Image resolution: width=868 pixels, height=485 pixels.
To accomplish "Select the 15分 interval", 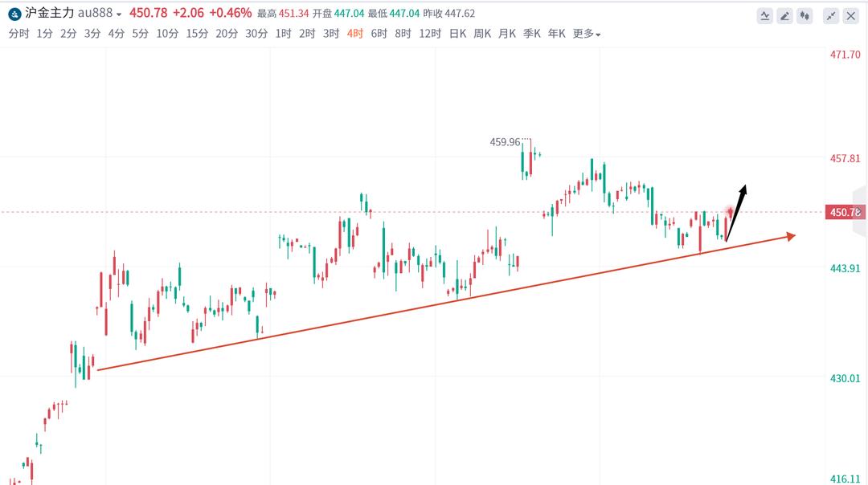I will pos(197,34).
